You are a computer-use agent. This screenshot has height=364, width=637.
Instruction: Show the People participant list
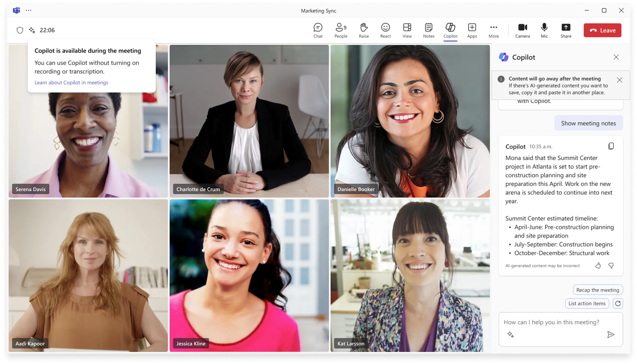[341, 30]
